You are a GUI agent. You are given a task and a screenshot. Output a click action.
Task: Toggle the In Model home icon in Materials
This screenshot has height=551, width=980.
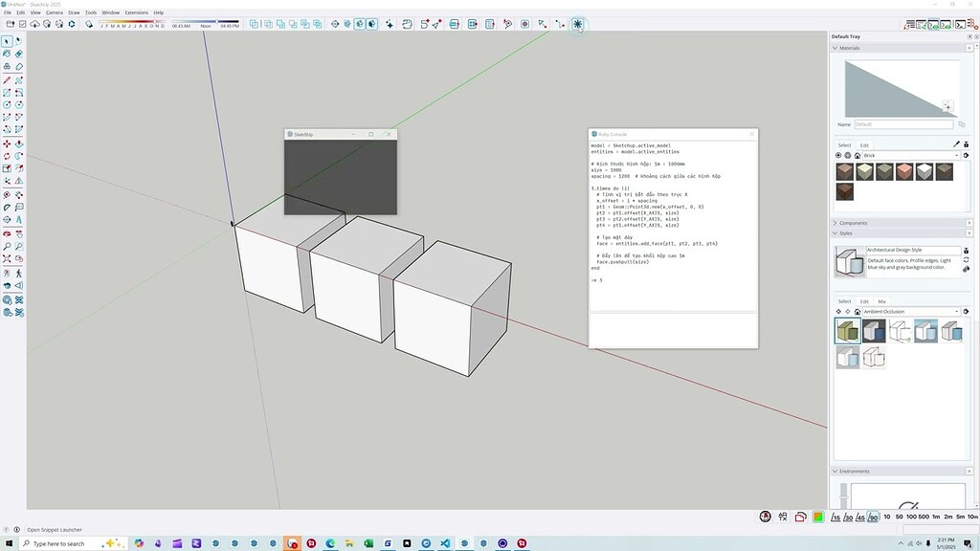(x=857, y=155)
